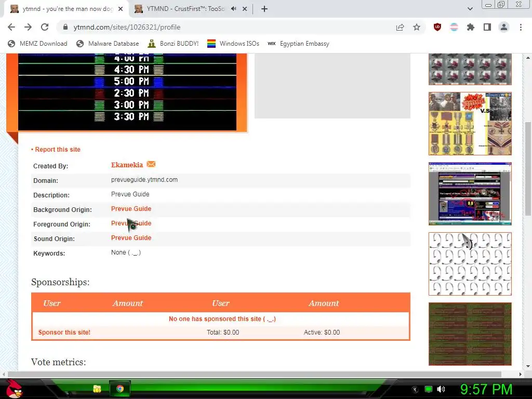Image resolution: width=532 pixels, height=399 pixels.
Task: Click the Prevue Guide site preview image
Action: click(x=127, y=92)
